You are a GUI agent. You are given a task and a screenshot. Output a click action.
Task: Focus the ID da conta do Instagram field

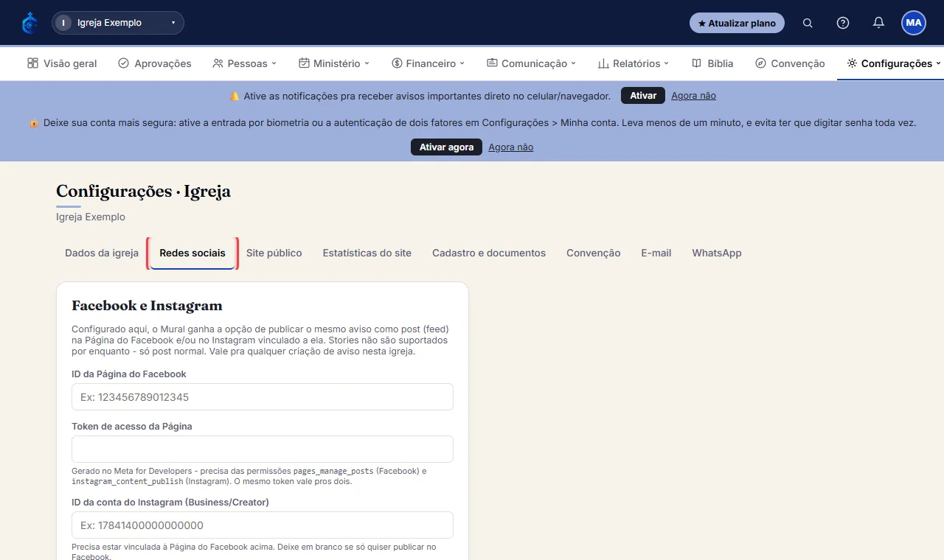(263, 525)
